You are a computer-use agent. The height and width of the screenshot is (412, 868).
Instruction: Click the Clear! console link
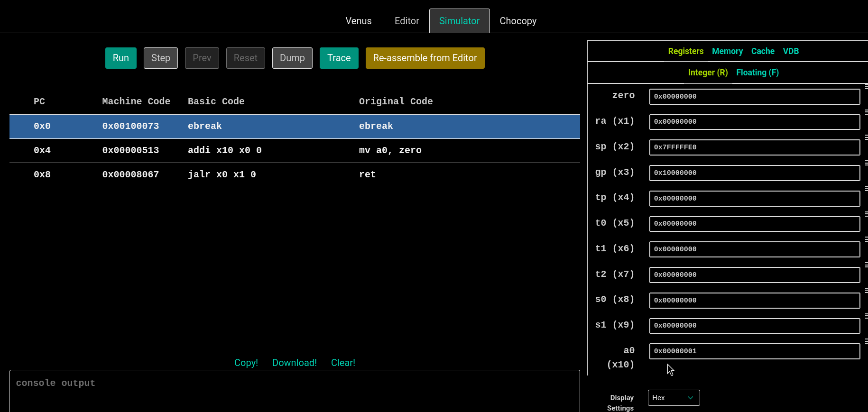coord(343,363)
